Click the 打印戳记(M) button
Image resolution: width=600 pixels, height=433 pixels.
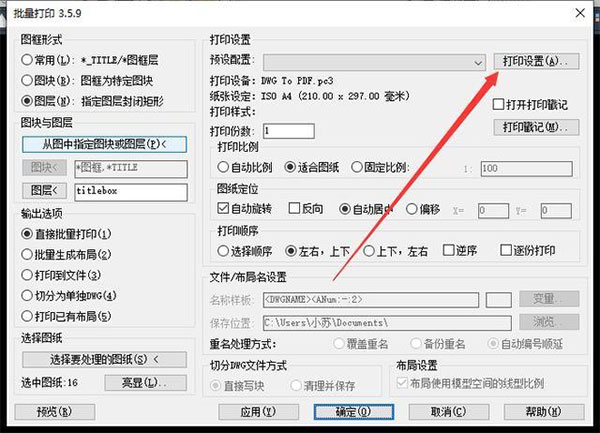pos(538,127)
